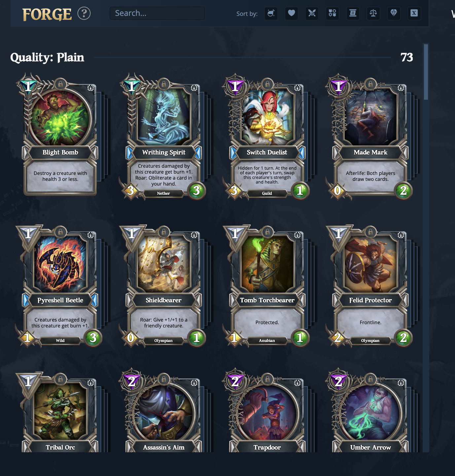Click the Shieldbearer card name banner
Viewport: 455px width, 476px height.
(163, 300)
